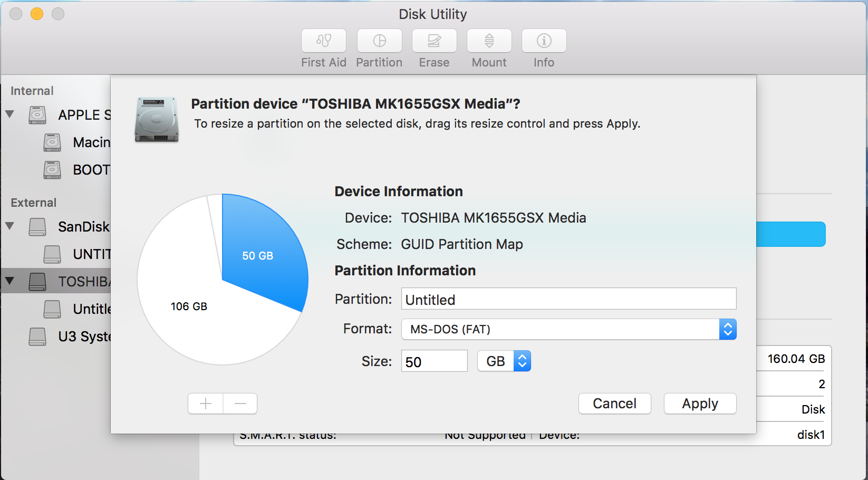The image size is (868, 480).
Task: Click the Erase toolbar icon
Action: [435, 41]
